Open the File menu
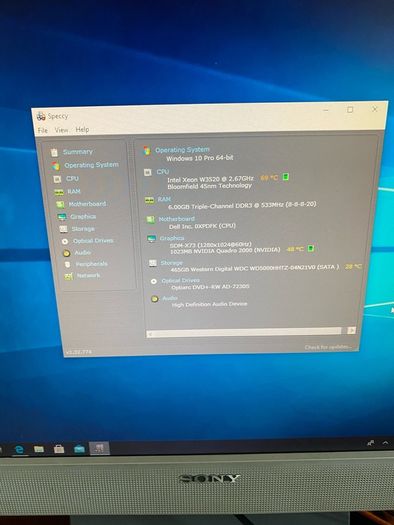Screen dimensions: 394x525 pos(43,130)
